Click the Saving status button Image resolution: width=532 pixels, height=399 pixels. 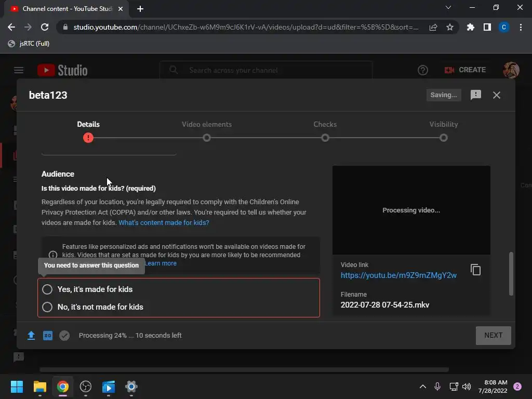click(444, 95)
